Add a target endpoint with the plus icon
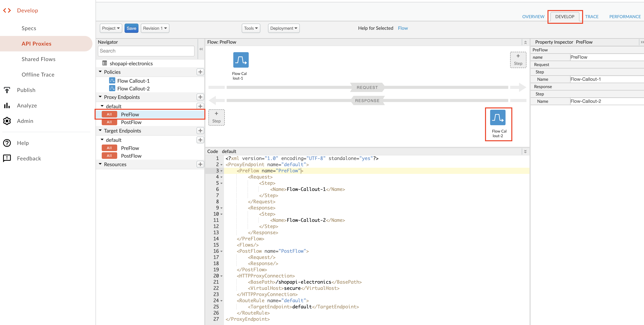This screenshot has height=325, width=644. [200, 131]
